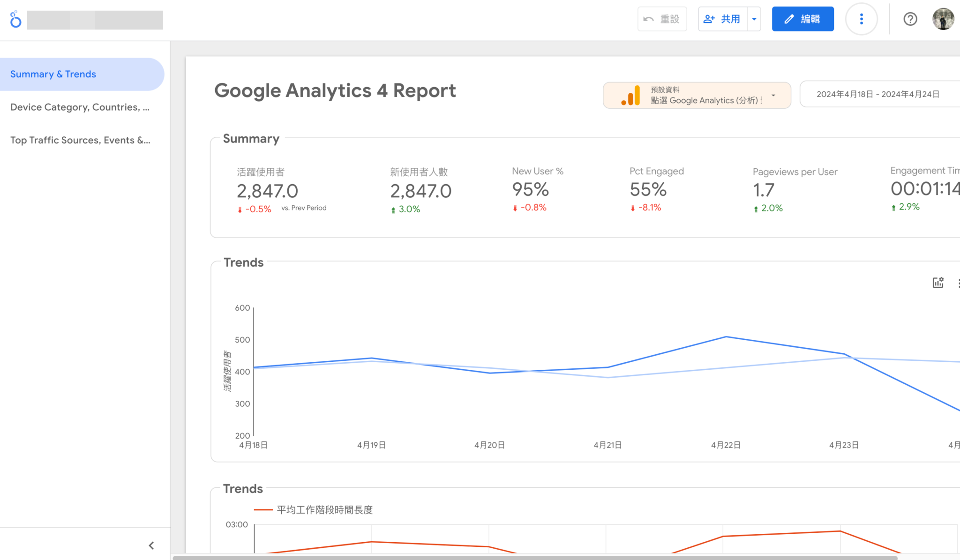Click the Looker Studio logo icon
This screenshot has height=560, width=960.
(x=15, y=19)
